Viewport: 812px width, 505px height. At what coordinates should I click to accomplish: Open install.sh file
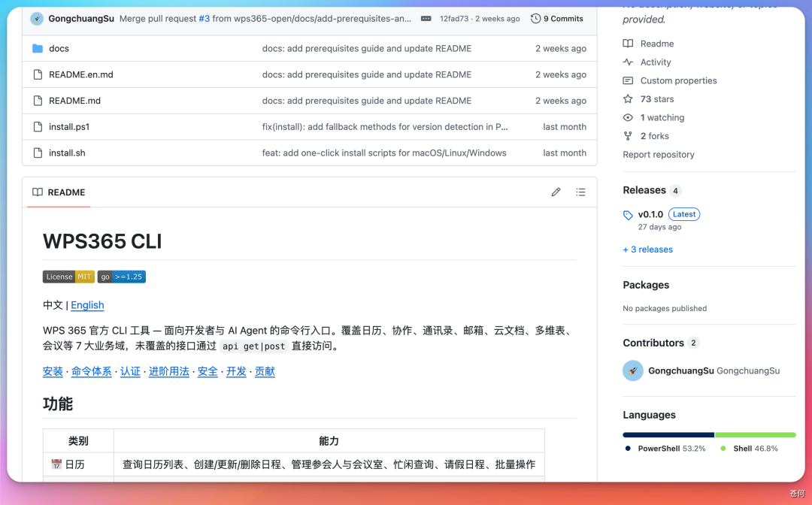click(67, 153)
